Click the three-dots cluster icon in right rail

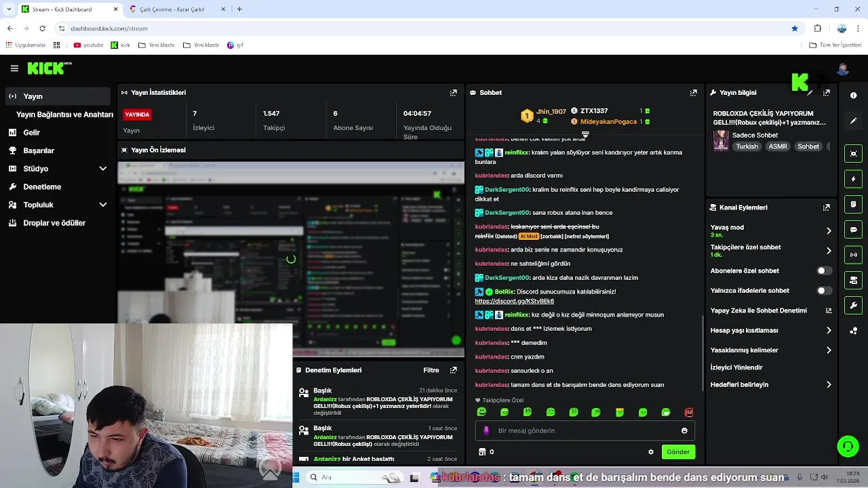[853, 331]
